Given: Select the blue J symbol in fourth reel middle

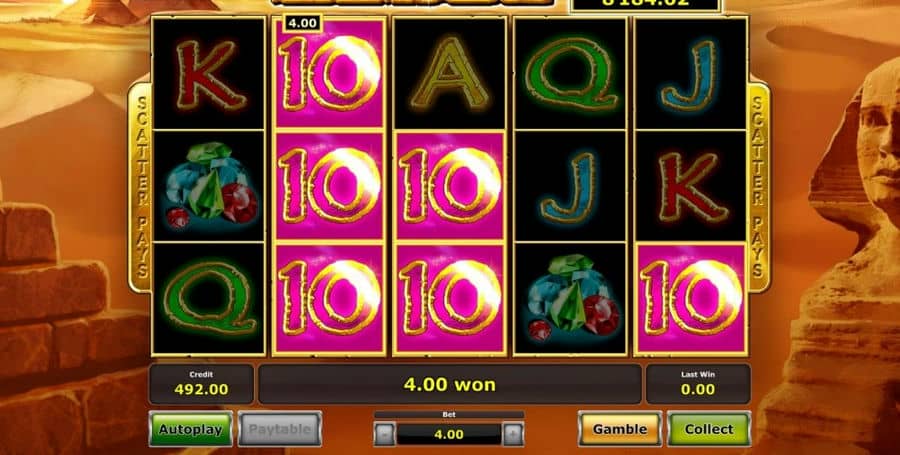Looking at the screenshot, I should (570, 185).
